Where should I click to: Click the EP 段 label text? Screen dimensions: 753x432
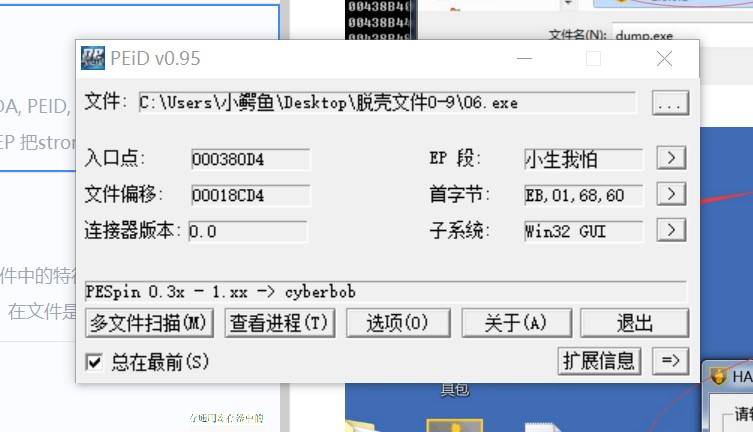tap(454, 158)
